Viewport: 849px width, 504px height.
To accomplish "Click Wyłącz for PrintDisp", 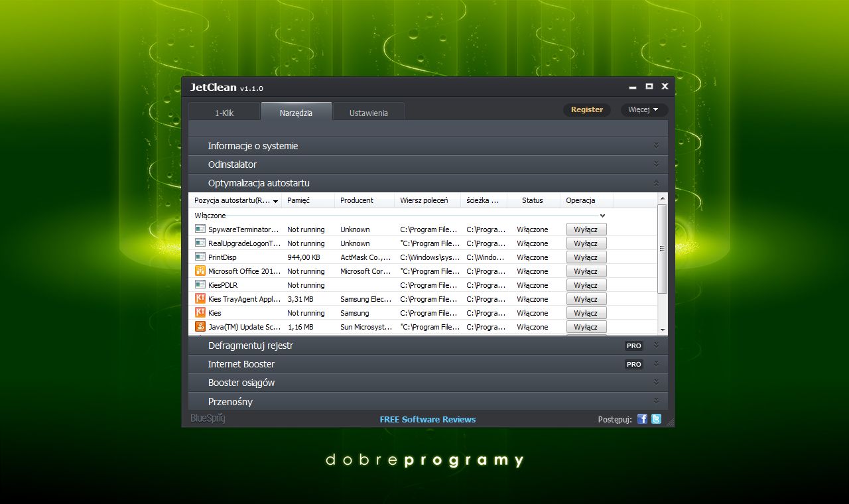I will click(x=586, y=257).
